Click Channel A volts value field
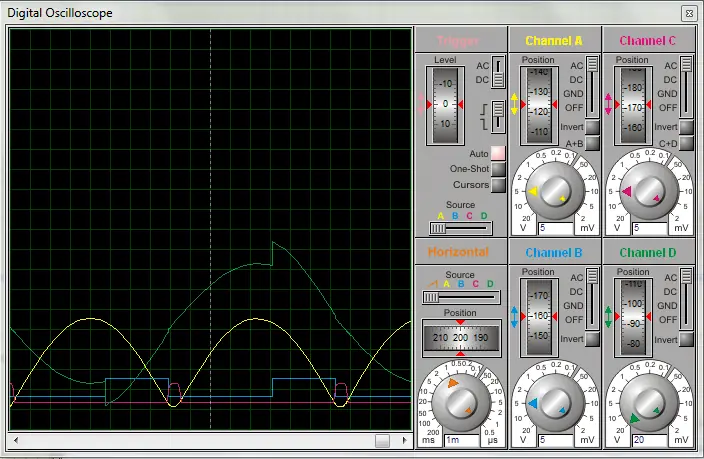This screenshot has width=704, height=459. 556,228
